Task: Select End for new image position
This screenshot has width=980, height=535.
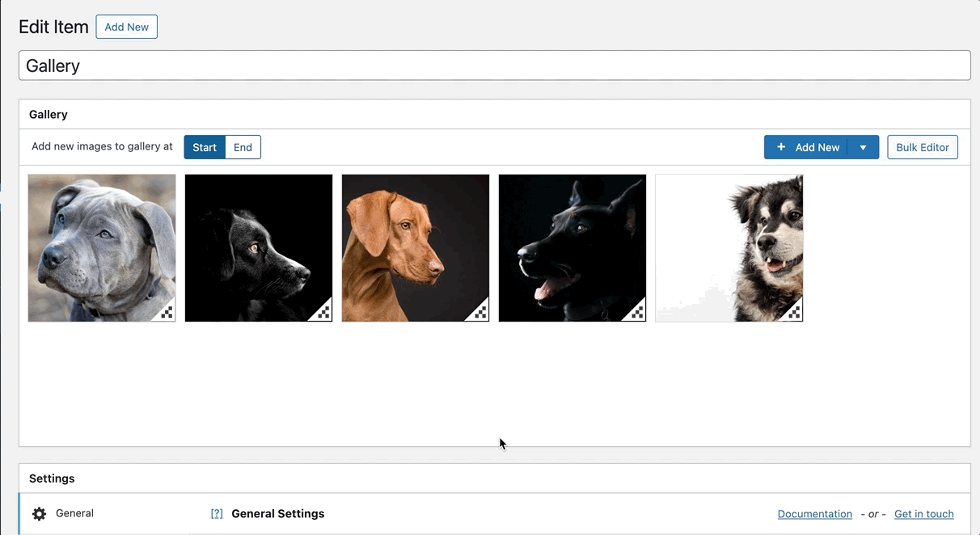Action: (243, 147)
